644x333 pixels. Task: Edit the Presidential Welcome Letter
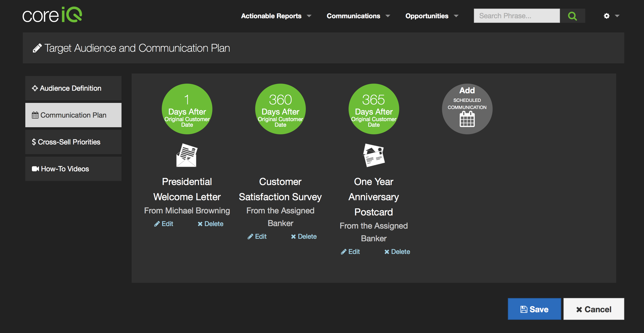164,224
